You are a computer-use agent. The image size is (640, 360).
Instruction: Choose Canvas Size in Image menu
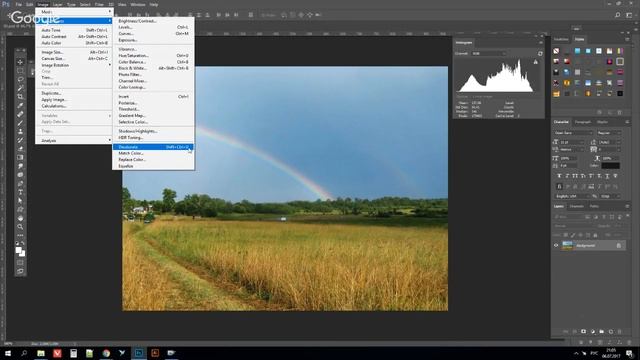coord(73,59)
